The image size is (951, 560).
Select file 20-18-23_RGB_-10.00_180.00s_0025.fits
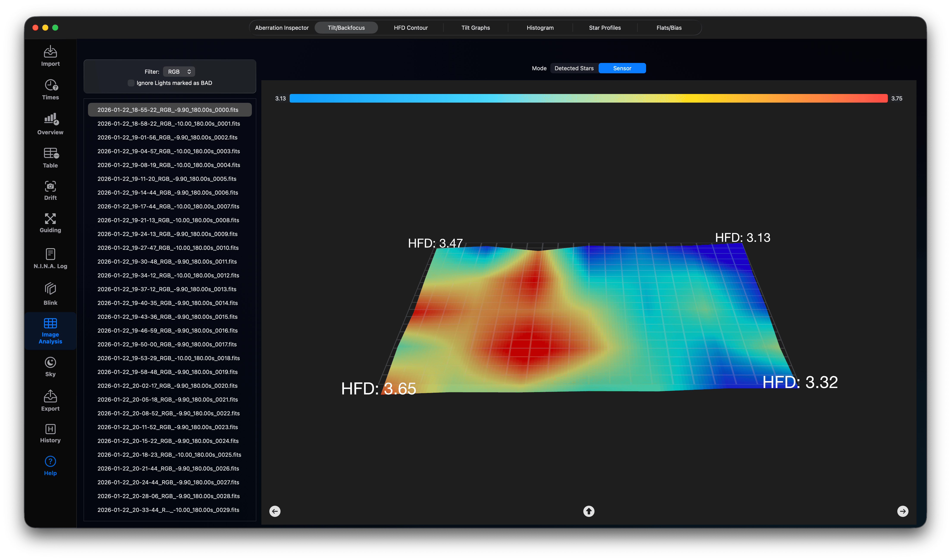pyautogui.click(x=169, y=455)
